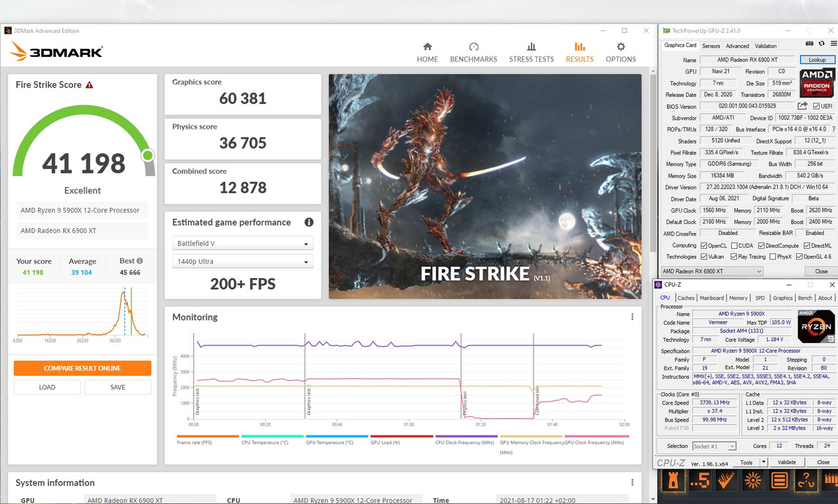
Task: Click the list lines icon below CPU-Z
Action: tap(779, 481)
